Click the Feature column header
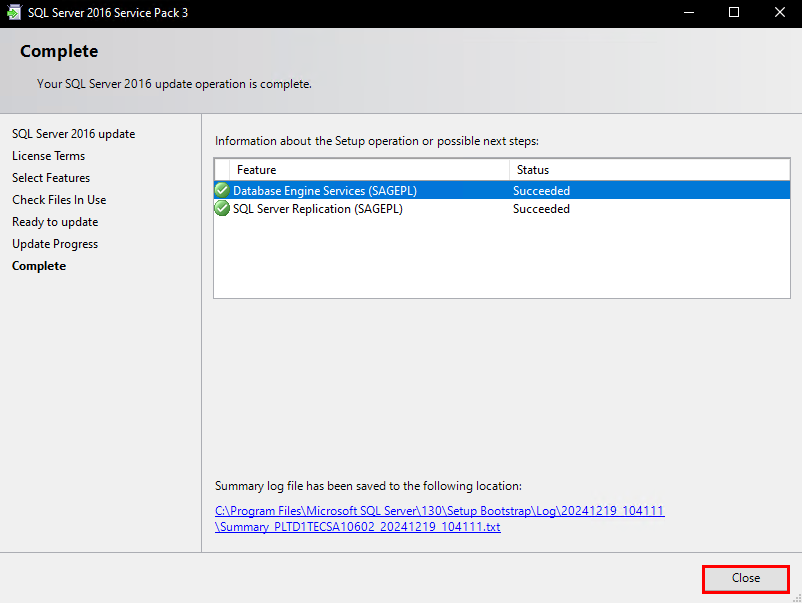Image resolution: width=802 pixels, height=603 pixels. click(x=369, y=170)
